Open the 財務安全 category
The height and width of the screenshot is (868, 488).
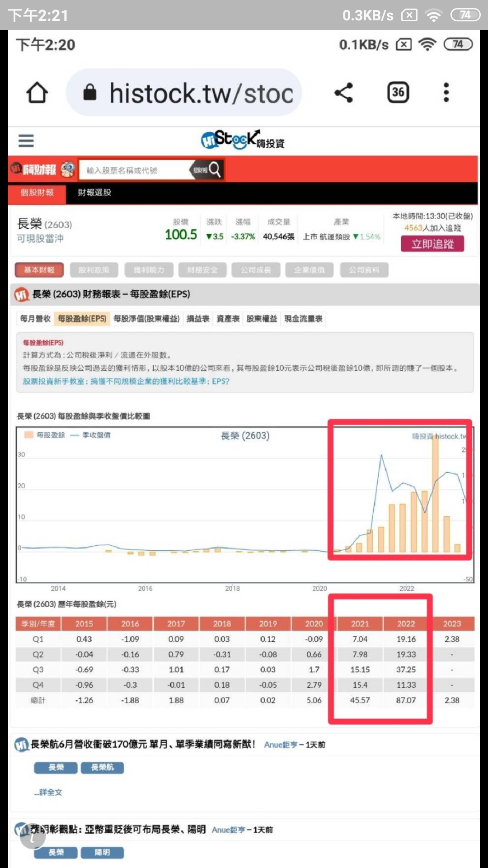pos(202,270)
